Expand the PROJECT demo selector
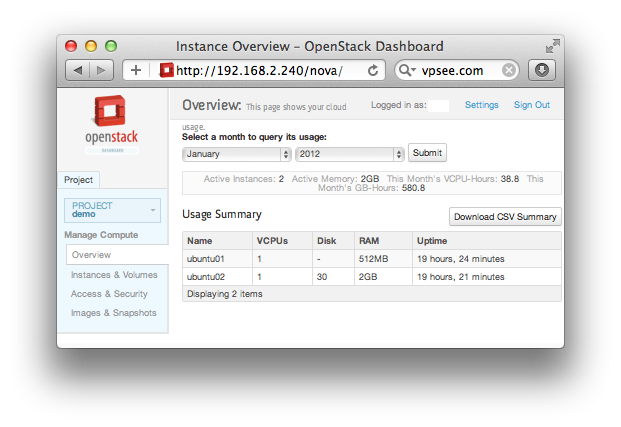The image size is (621, 427). pyautogui.click(x=112, y=210)
